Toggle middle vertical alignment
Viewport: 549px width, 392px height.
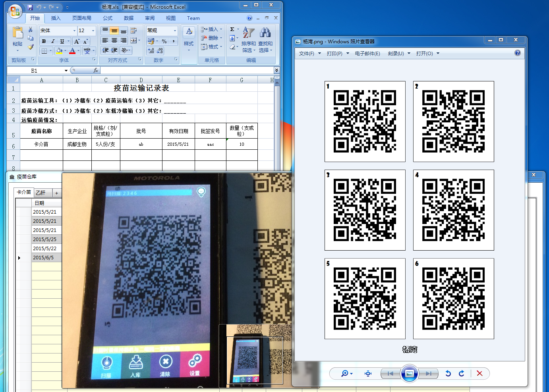(x=114, y=31)
